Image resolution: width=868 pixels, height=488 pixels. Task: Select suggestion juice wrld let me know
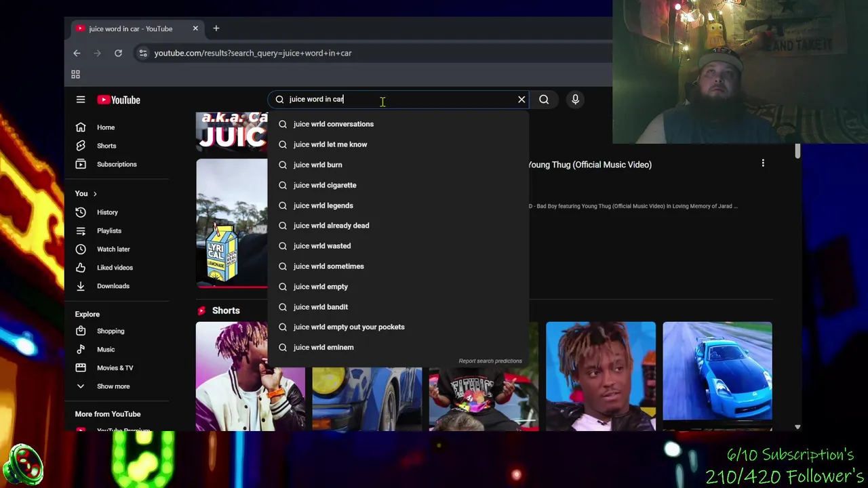(399, 144)
